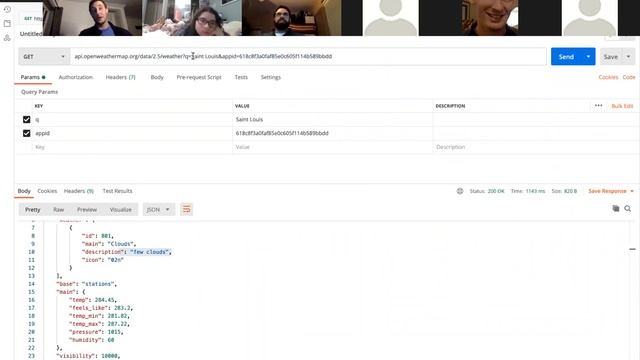Viewport: 640px width, 360px height.
Task: Open the Save Response dropdown
Action: pos(611,191)
